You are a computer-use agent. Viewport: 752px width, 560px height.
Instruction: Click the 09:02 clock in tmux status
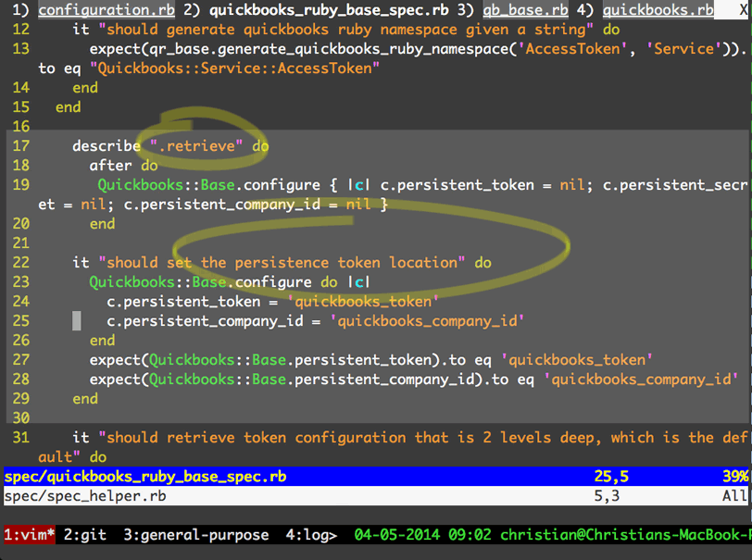(470, 535)
